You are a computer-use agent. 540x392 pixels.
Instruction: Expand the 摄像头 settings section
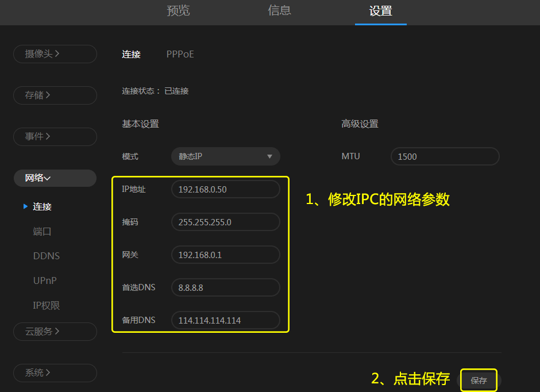click(x=55, y=53)
